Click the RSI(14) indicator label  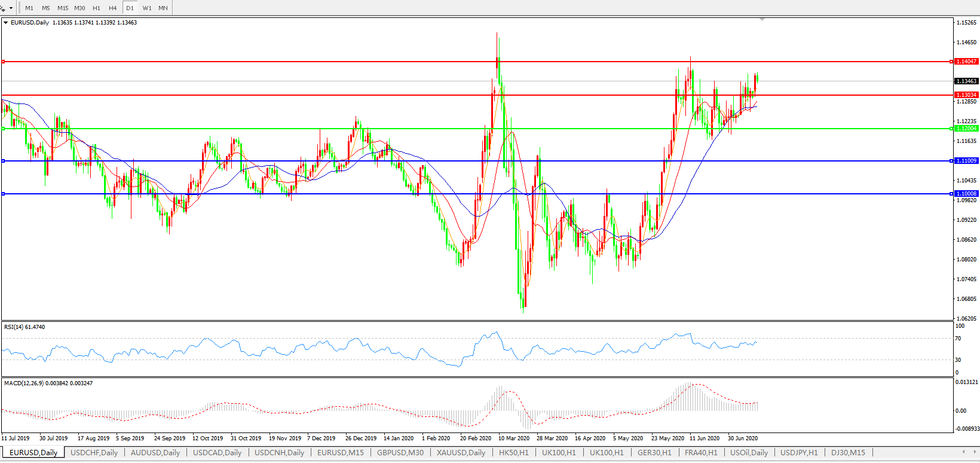tap(24, 327)
